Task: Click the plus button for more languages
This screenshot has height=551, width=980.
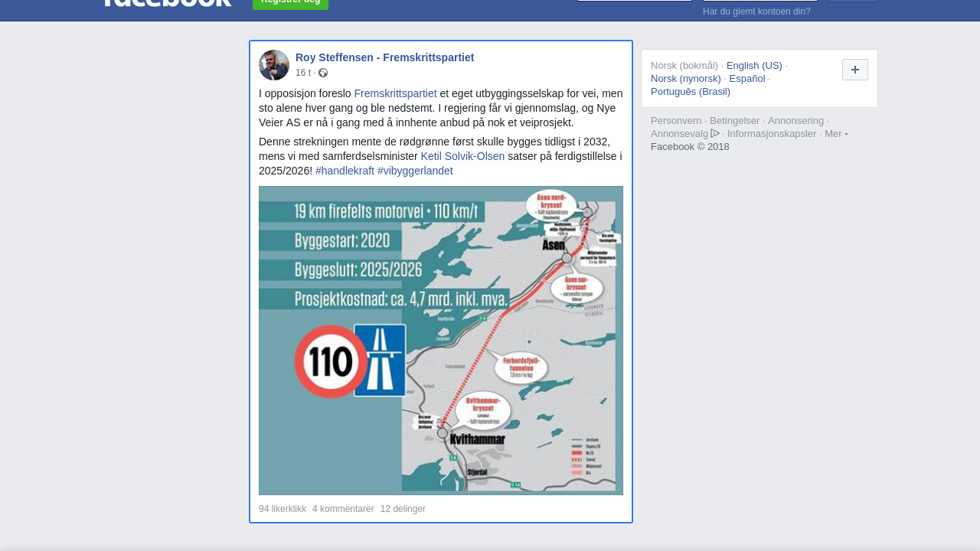Action: pyautogui.click(x=854, y=70)
